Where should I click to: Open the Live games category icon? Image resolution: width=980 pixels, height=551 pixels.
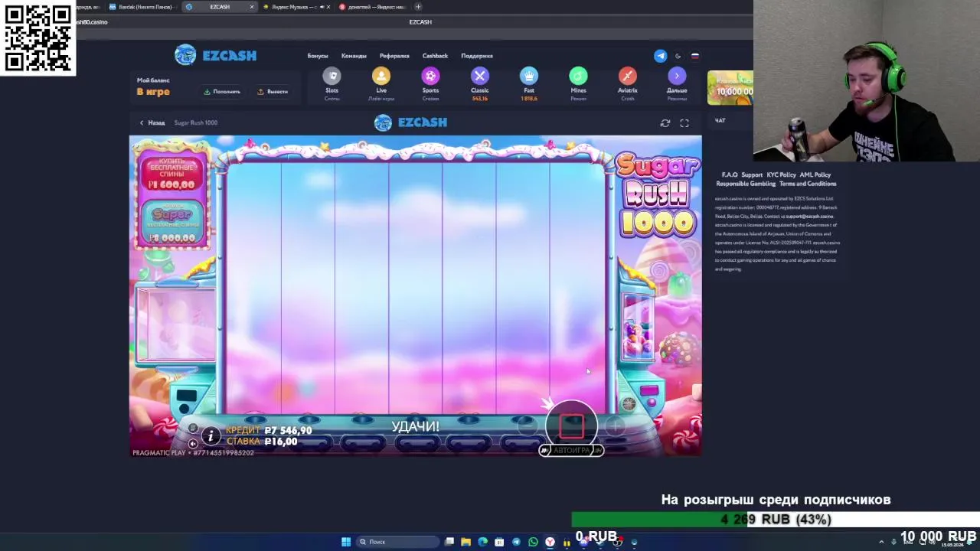point(381,76)
